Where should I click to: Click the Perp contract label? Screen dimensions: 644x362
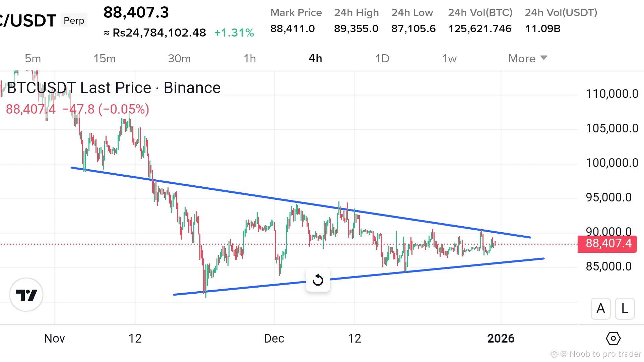[x=74, y=20]
